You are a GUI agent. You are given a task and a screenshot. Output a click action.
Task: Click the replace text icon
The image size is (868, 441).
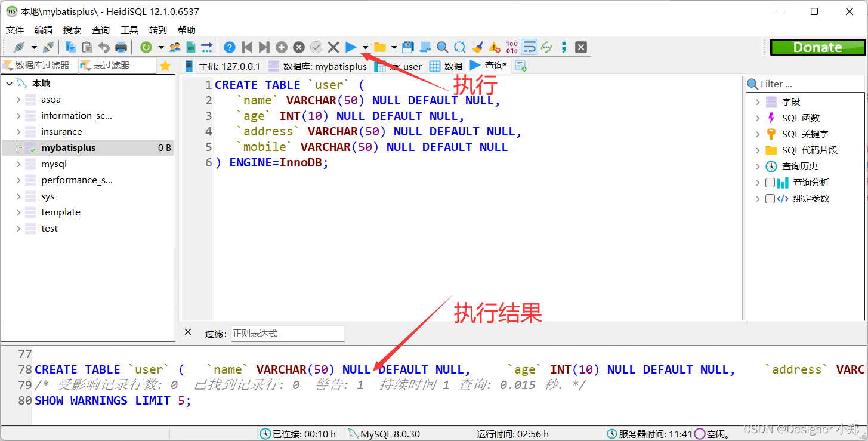[x=459, y=47]
